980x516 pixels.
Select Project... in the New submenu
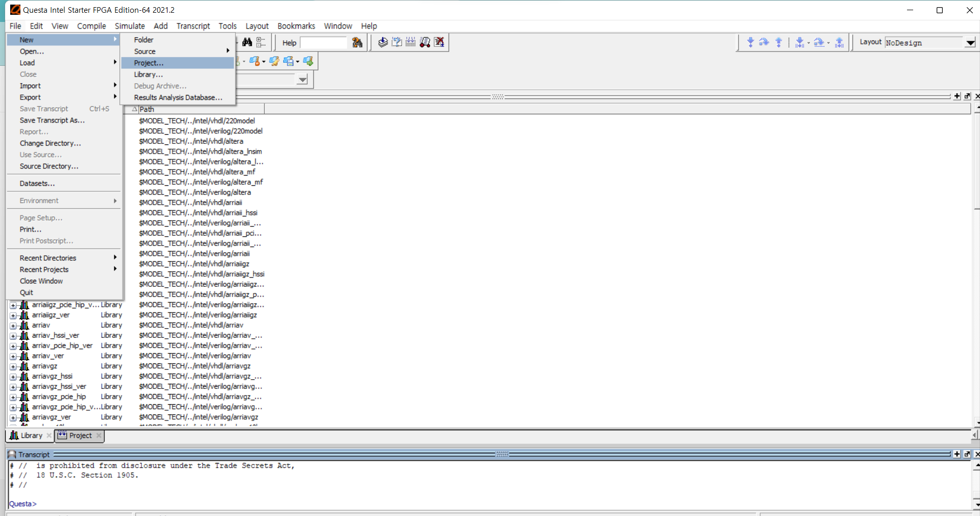(178, 63)
